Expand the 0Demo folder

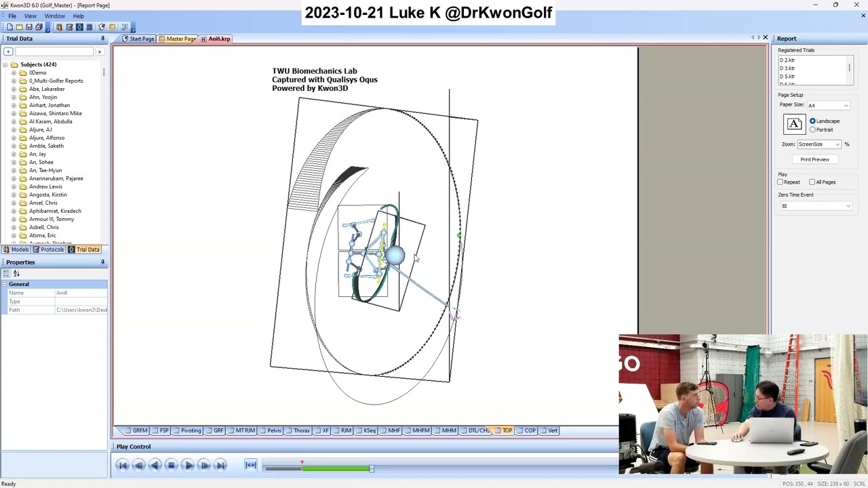point(14,73)
